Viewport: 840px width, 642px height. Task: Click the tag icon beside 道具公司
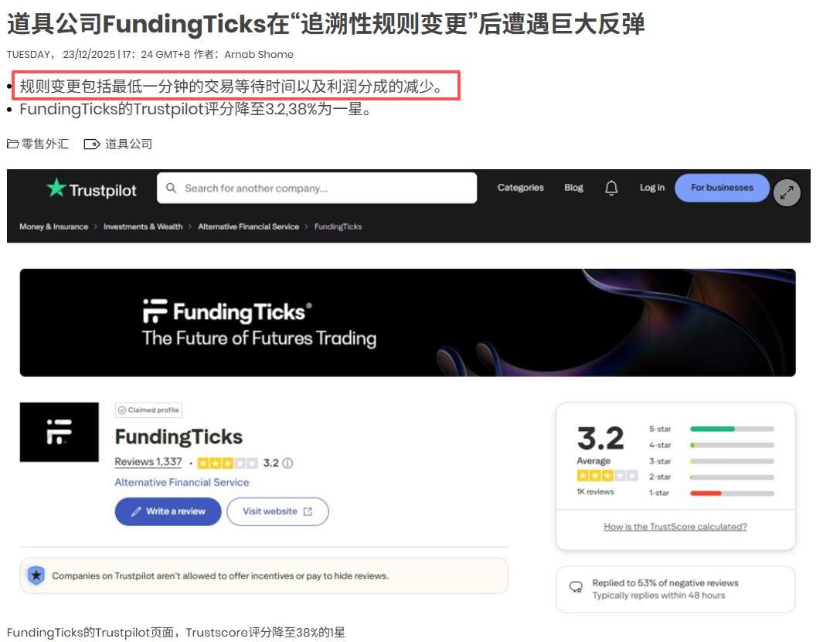pos(92,143)
